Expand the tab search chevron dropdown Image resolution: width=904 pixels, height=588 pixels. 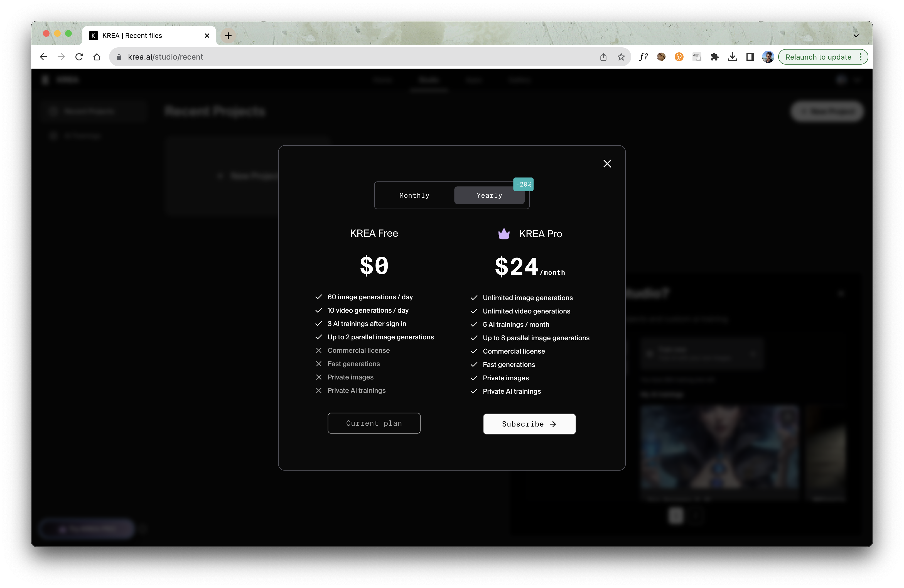856,36
